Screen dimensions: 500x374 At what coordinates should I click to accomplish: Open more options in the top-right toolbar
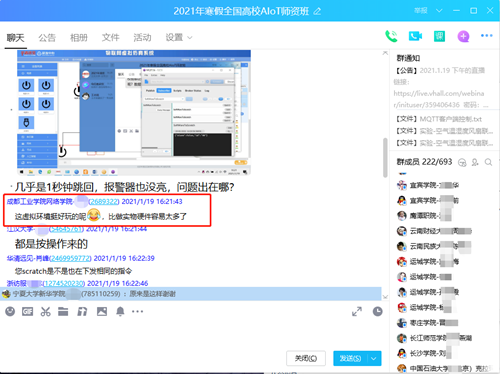[487, 35]
